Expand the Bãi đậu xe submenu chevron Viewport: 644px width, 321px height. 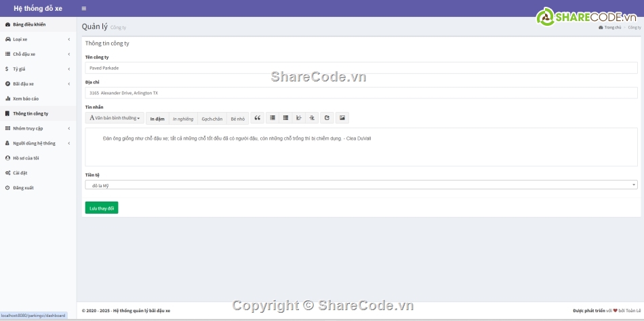[x=69, y=84]
